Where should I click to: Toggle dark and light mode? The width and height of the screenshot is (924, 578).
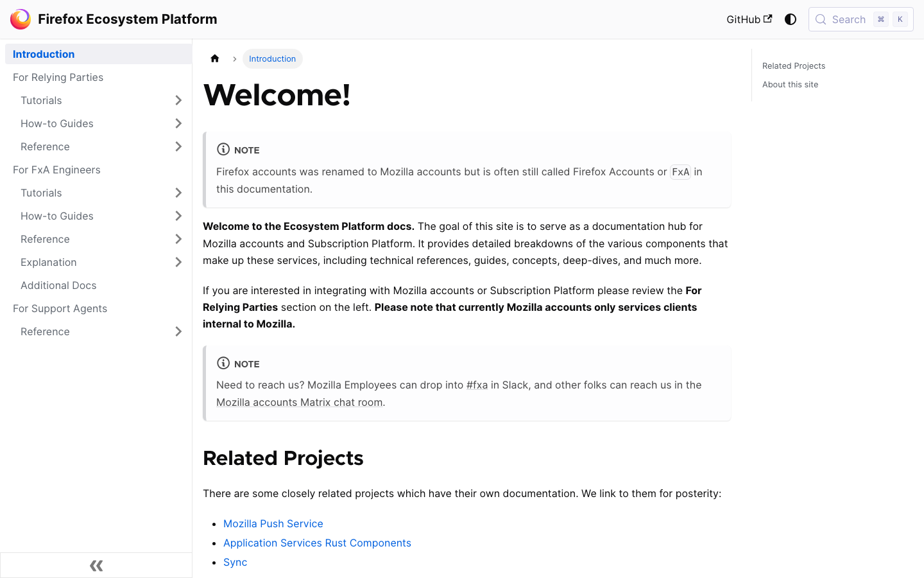point(791,19)
